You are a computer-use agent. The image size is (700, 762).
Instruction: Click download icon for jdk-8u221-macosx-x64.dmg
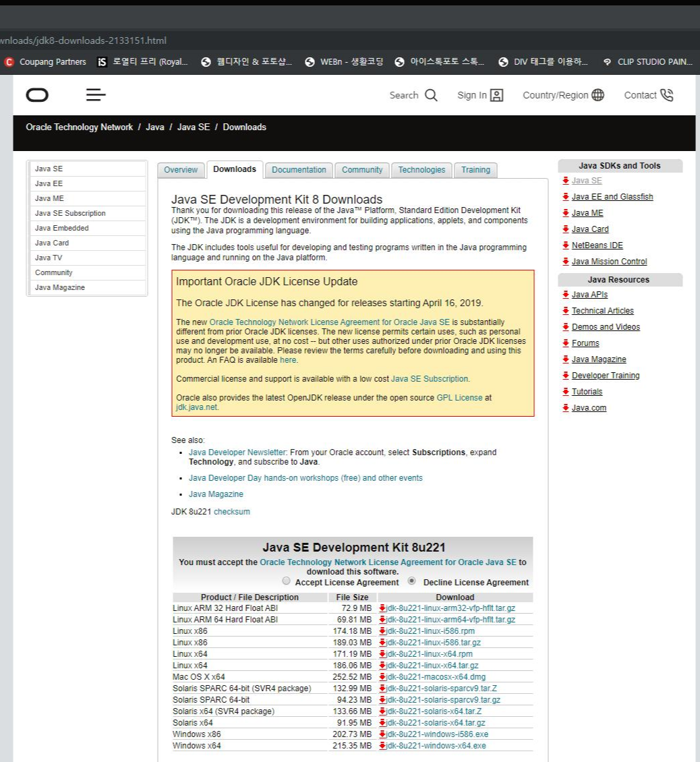[382, 677]
